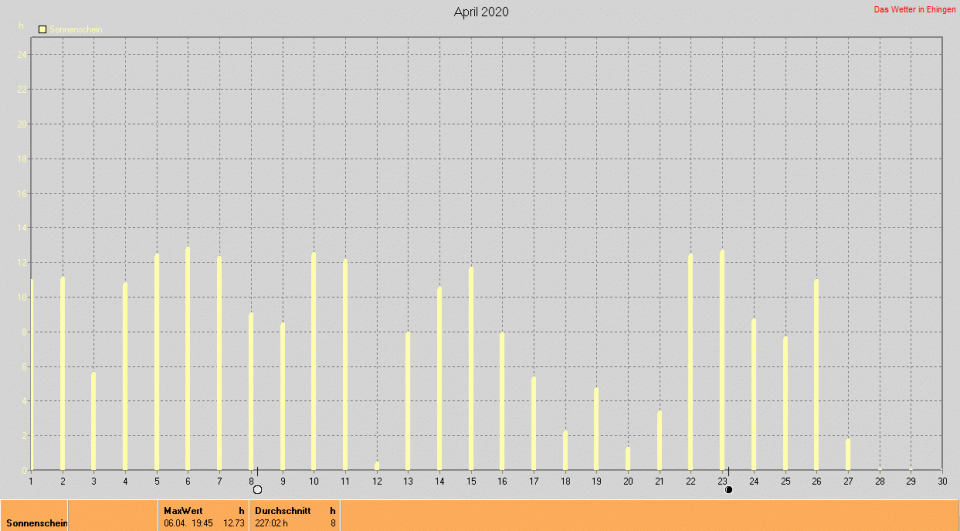Click the sunshine bar for day 15
Screen dimensions: 960x531
click(x=471, y=368)
